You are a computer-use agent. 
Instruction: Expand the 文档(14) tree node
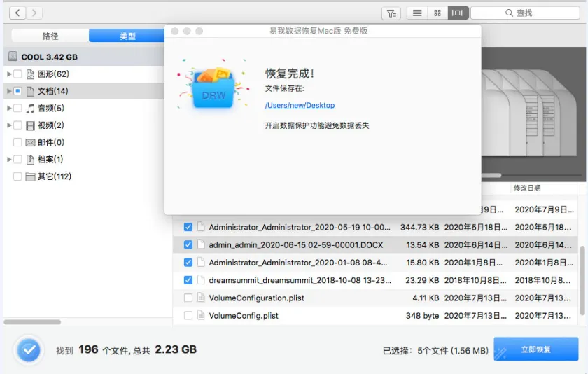tap(8, 92)
